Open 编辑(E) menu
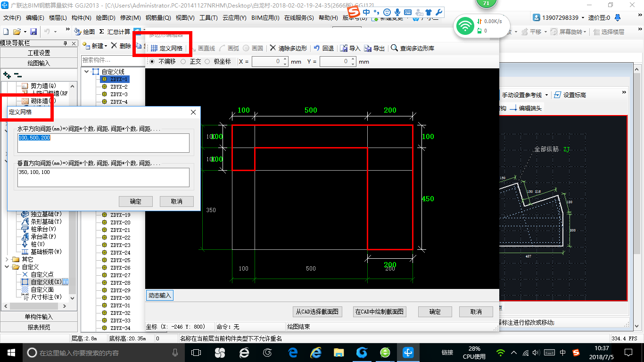Viewport: 644px width, 362px height. (x=35, y=18)
